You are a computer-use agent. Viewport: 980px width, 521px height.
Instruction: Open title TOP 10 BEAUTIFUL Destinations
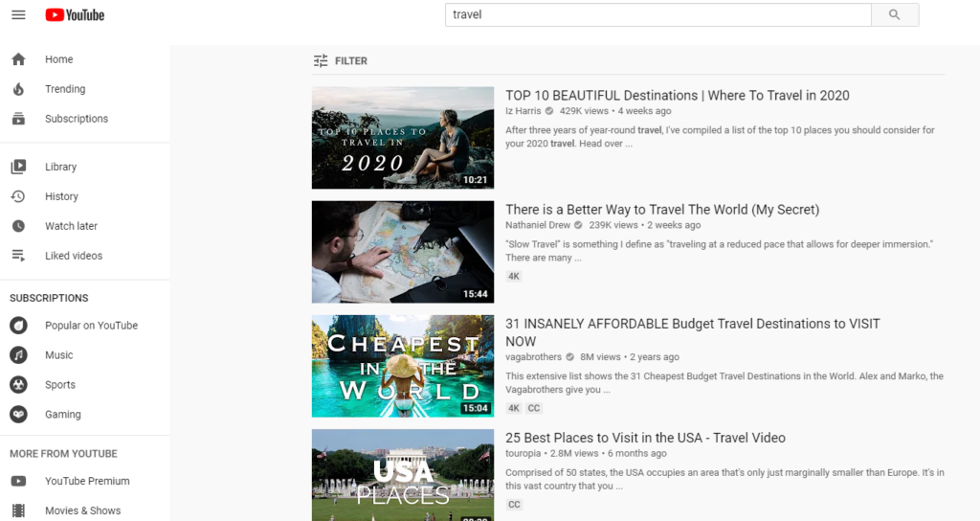coord(678,96)
